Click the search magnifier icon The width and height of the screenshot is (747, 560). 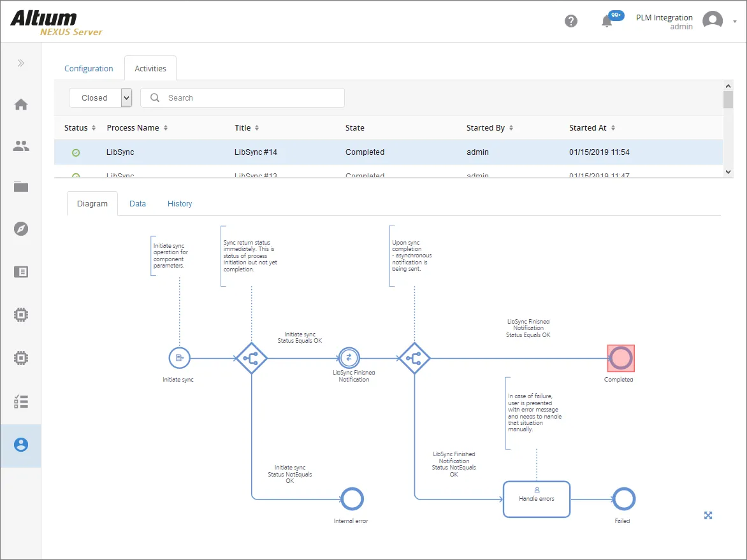tap(155, 97)
